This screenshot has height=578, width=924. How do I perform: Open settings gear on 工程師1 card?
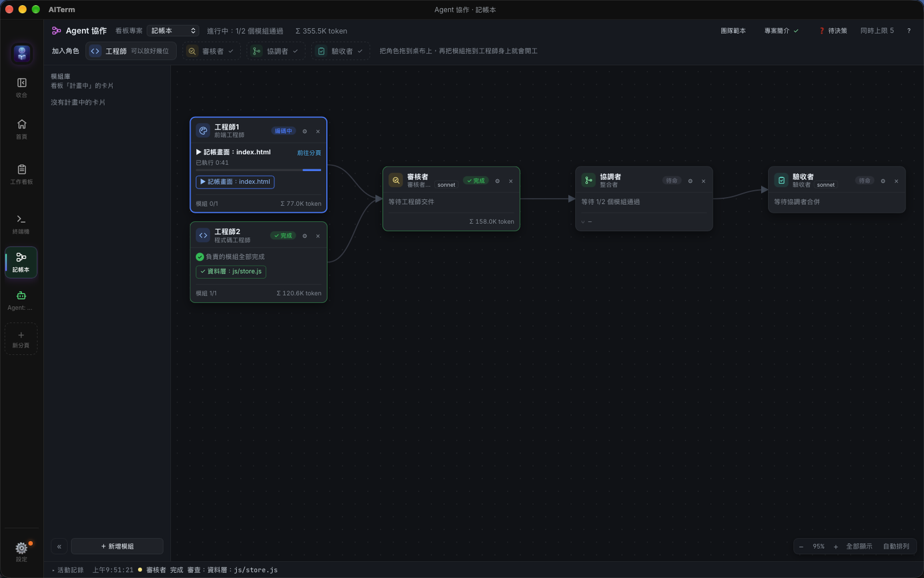(305, 131)
